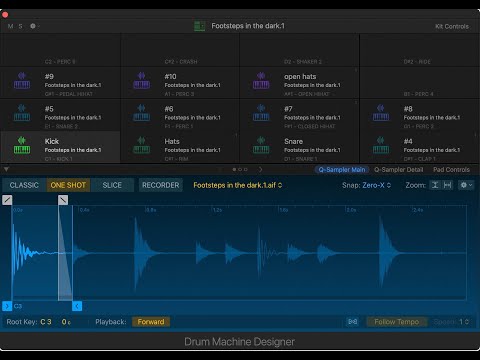
Task: Go to next page arrow
Action: click(260, 169)
